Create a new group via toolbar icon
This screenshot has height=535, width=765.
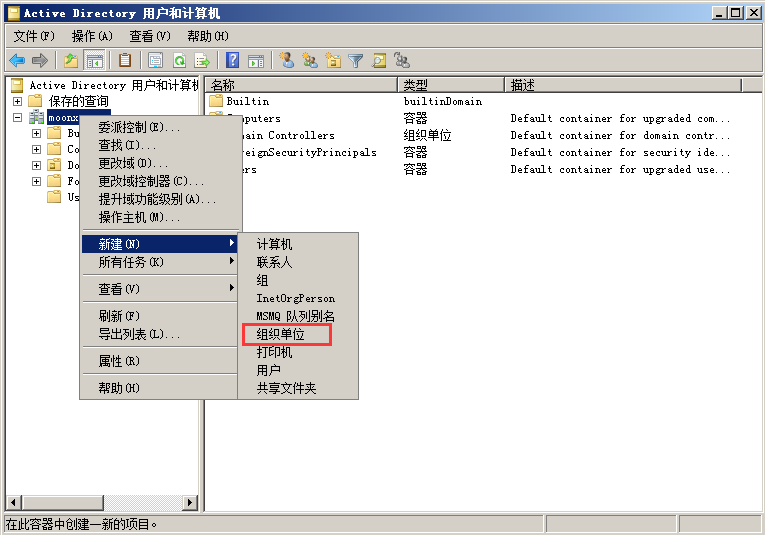click(309, 60)
